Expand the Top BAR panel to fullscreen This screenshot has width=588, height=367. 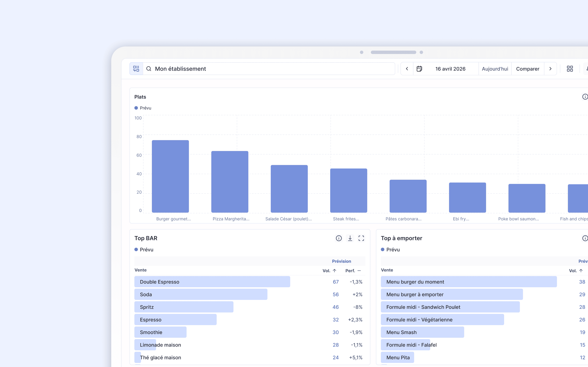point(361,238)
